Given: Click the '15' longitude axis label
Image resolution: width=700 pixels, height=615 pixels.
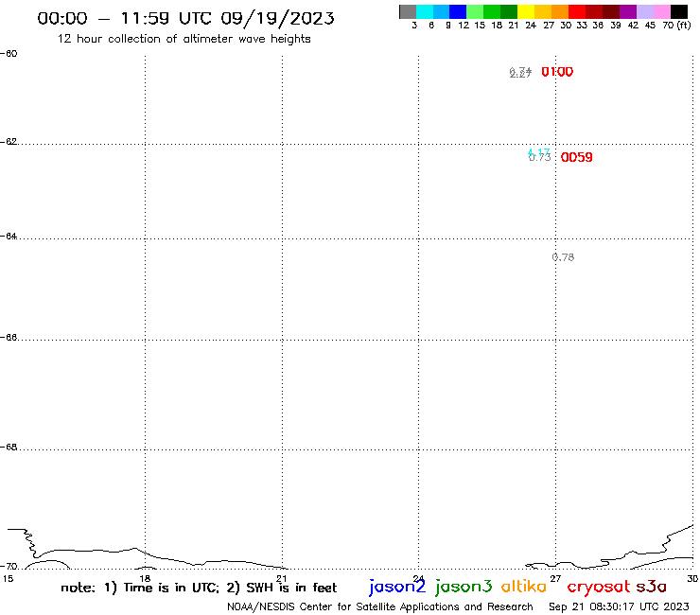Looking at the screenshot, I should click(8, 579).
